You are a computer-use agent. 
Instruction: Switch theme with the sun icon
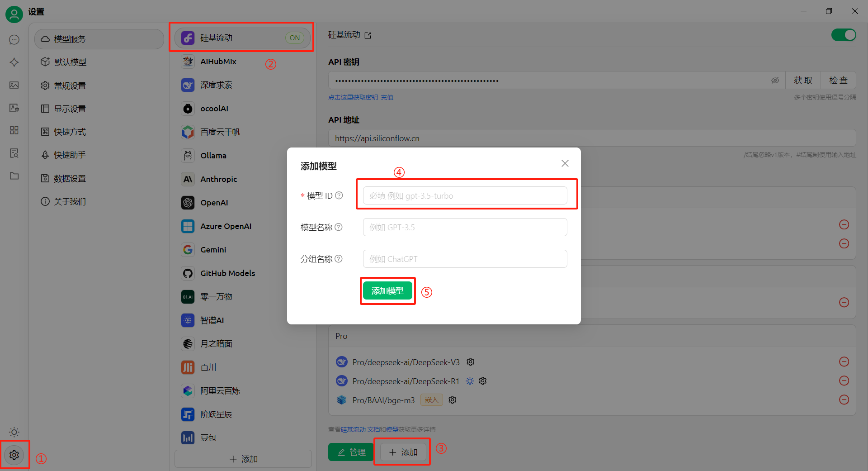click(14, 432)
